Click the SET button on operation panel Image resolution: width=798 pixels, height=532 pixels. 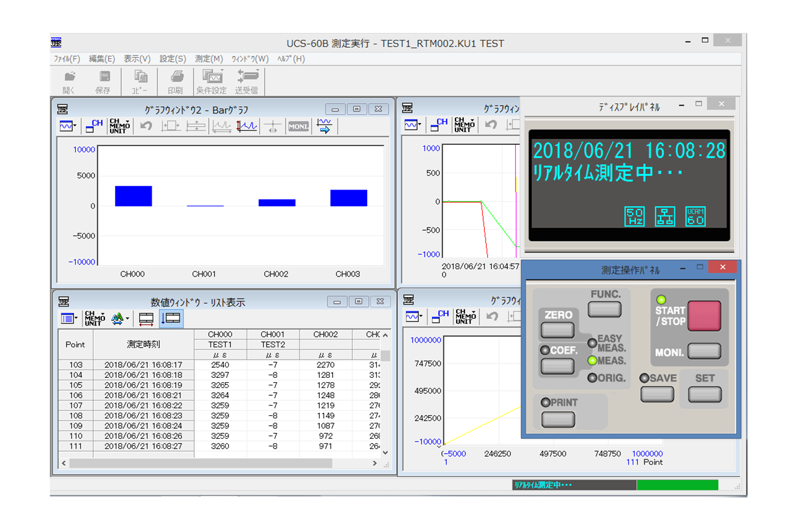tap(705, 395)
